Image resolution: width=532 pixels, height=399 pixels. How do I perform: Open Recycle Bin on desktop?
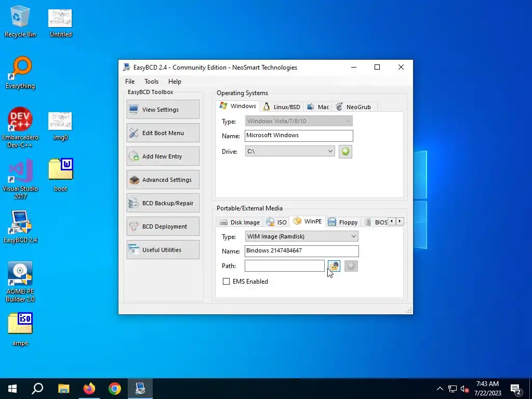tap(20, 21)
